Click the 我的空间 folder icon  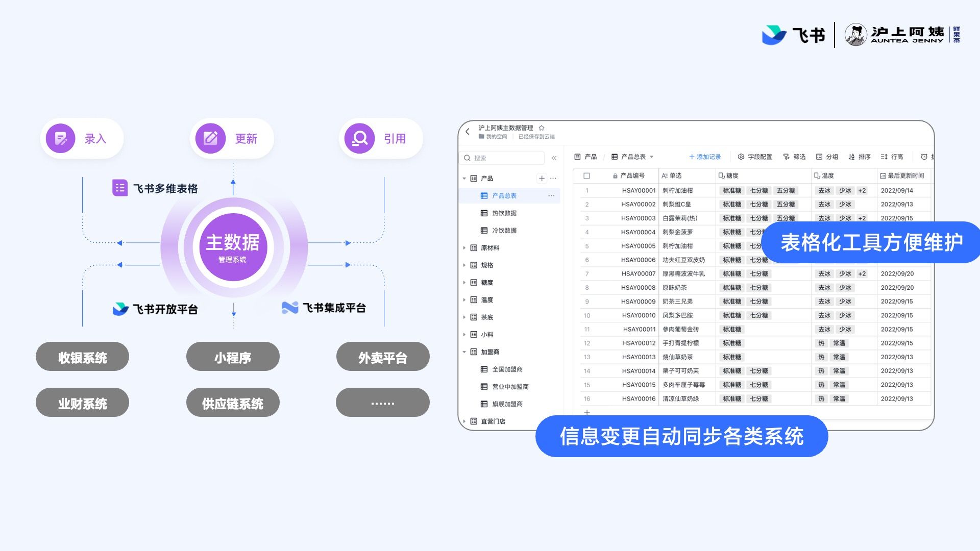[481, 137]
